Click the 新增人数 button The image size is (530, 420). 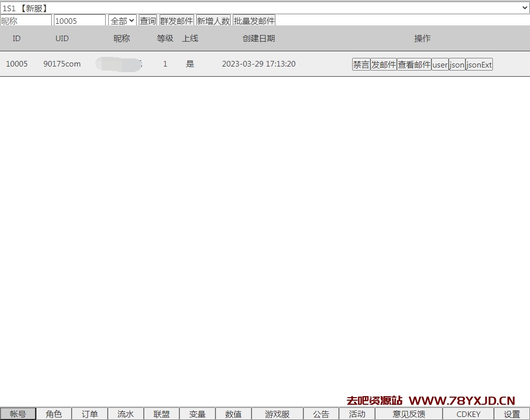point(213,21)
